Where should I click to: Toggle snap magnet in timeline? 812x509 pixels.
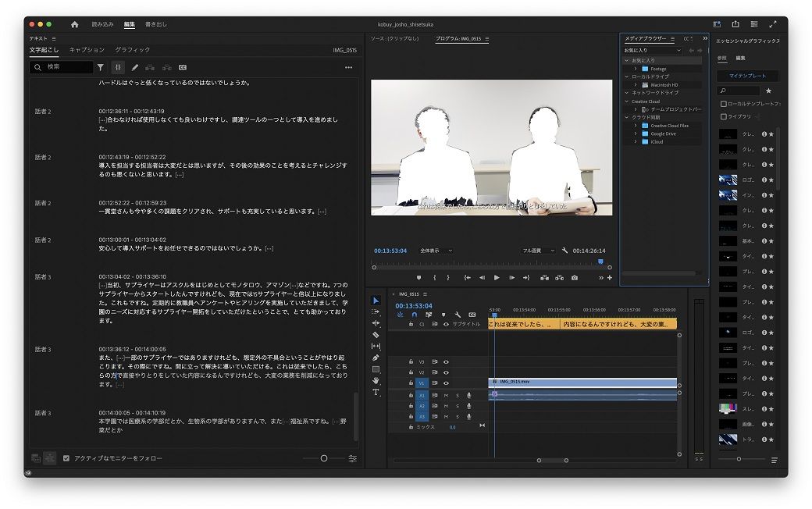[415, 315]
